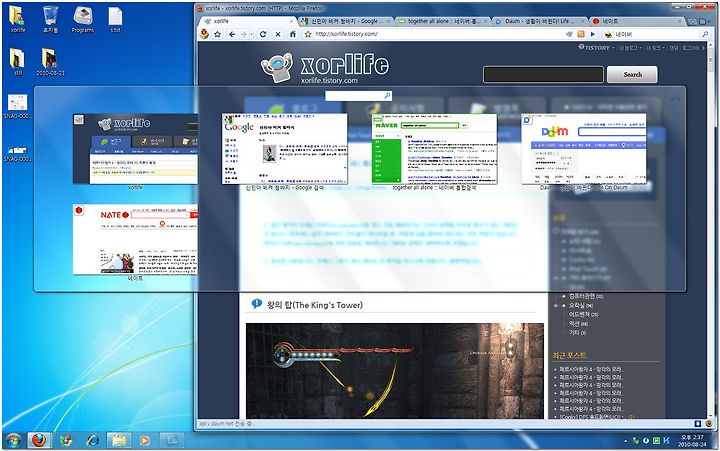Switch to the Daum browser tab

(x=540, y=21)
